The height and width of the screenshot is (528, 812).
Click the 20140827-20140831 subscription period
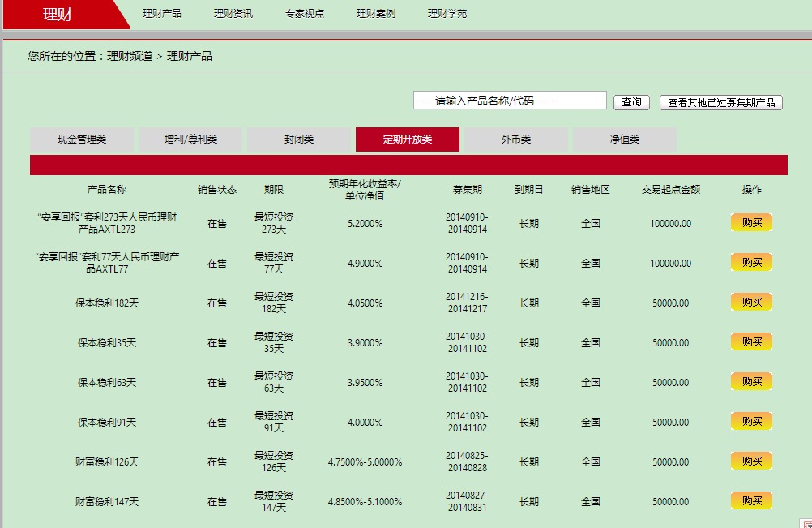pyautogui.click(x=467, y=501)
